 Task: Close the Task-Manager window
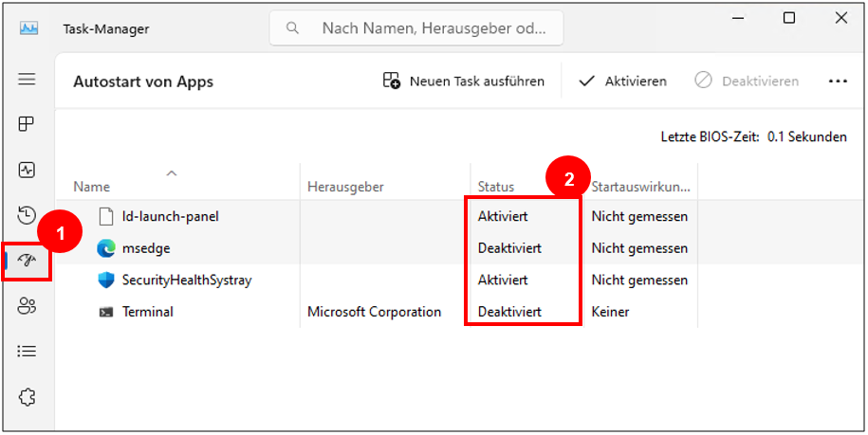click(840, 18)
